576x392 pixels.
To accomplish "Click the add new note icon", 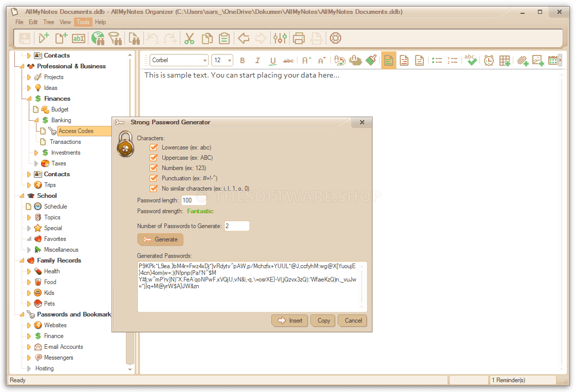I will tap(61, 38).
